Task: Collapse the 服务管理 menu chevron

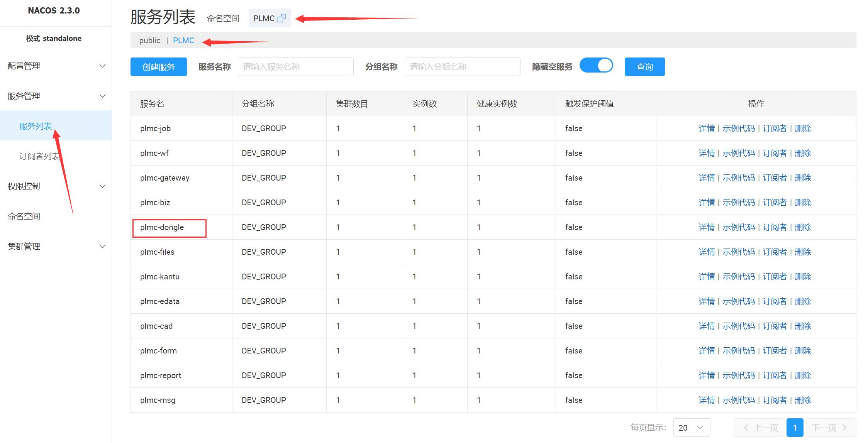Action: (x=103, y=96)
